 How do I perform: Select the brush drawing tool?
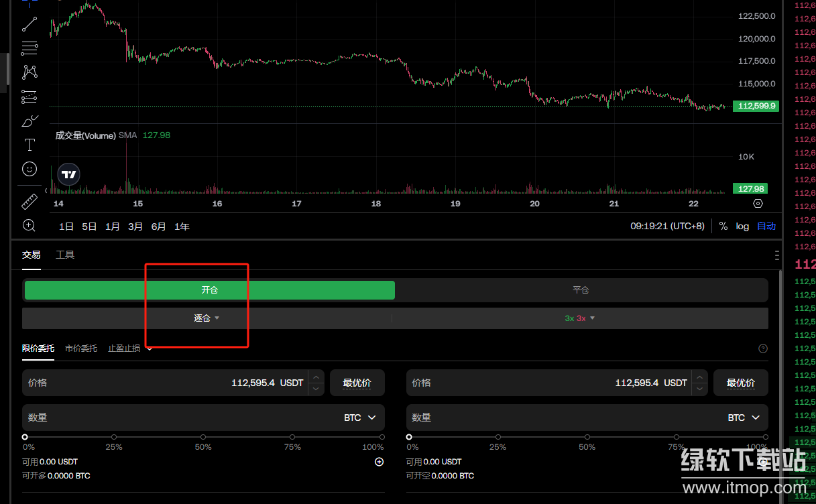30,121
